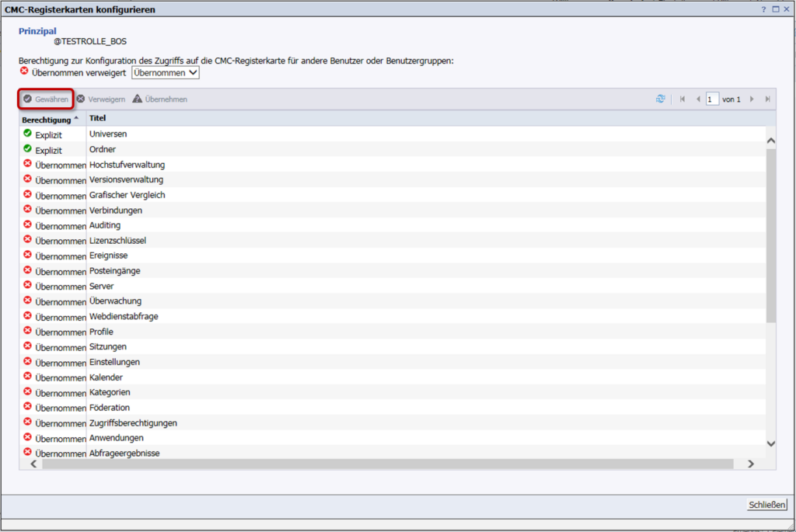Screen dimensions: 796x532
Task: Sort by Berechtigung column header
Action: (x=50, y=120)
